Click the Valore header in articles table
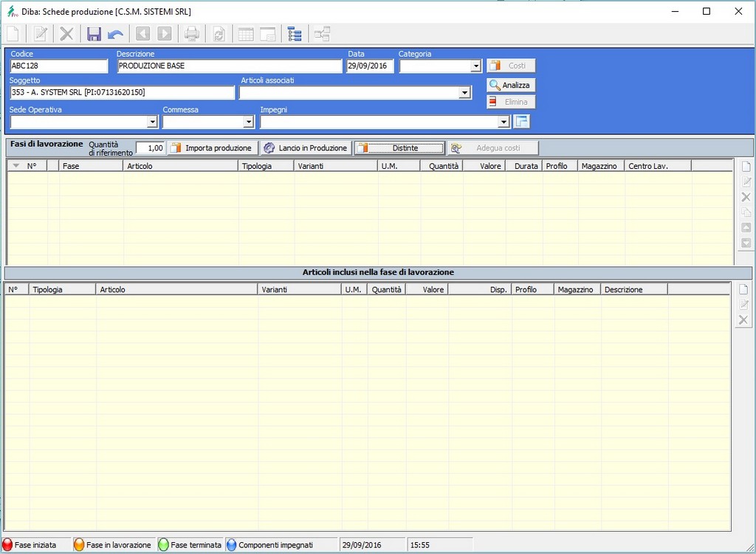This screenshot has height=554, width=756. pyautogui.click(x=427, y=289)
